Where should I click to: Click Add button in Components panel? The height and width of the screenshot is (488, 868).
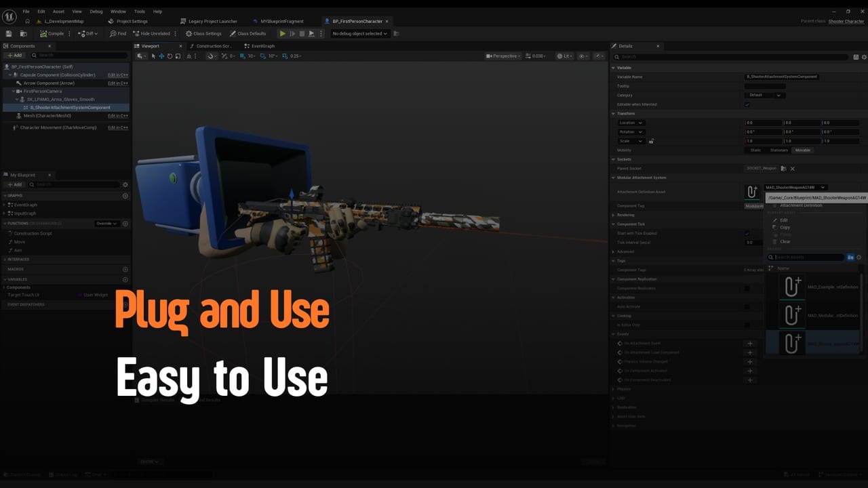pyautogui.click(x=14, y=55)
